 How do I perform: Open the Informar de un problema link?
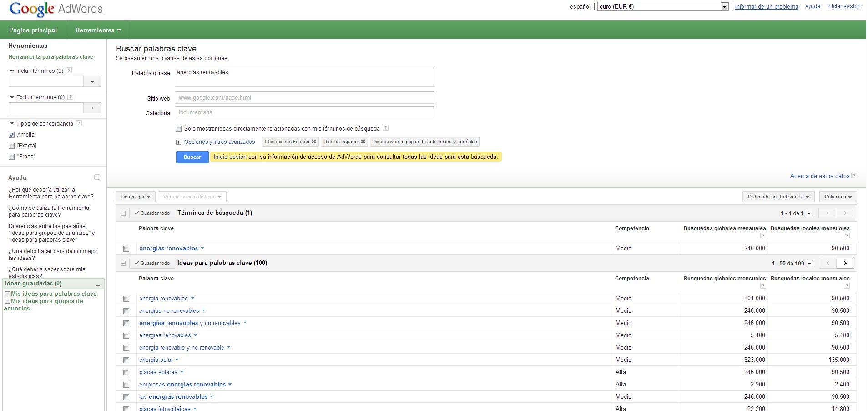767,6
